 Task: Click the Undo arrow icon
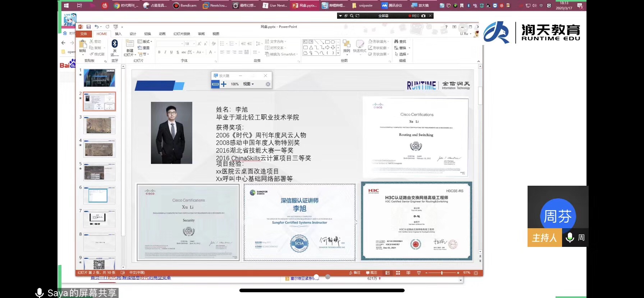click(x=96, y=27)
